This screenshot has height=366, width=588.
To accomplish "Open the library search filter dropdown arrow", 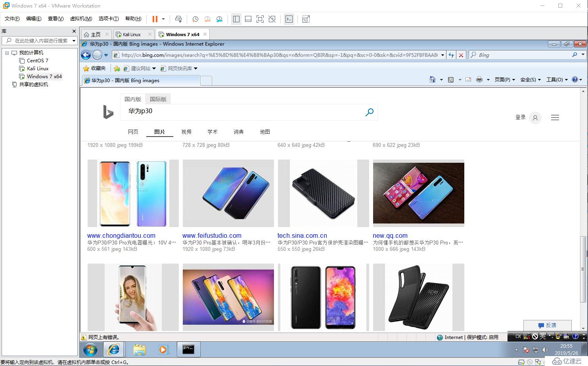I will tap(74, 40).
